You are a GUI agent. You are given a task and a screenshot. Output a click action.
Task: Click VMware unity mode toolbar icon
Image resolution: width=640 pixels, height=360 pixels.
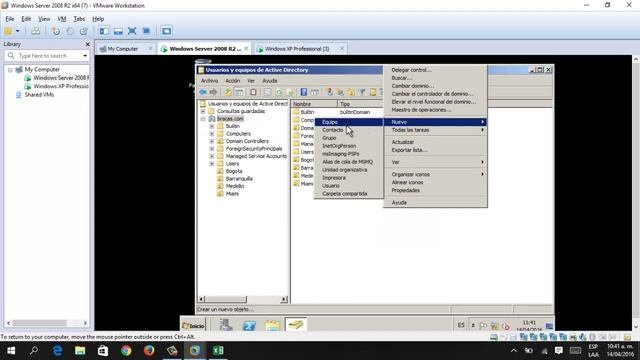coord(146,31)
